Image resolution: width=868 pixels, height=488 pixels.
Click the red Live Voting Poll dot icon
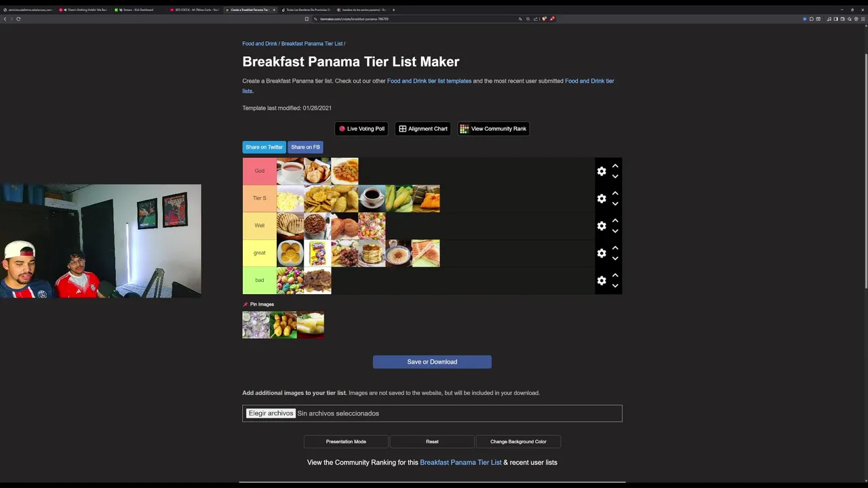coord(342,129)
